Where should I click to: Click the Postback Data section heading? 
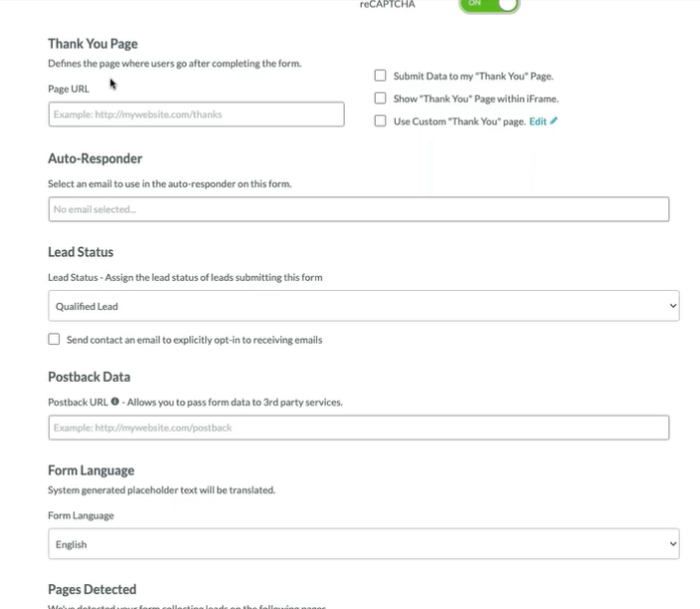coord(89,378)
